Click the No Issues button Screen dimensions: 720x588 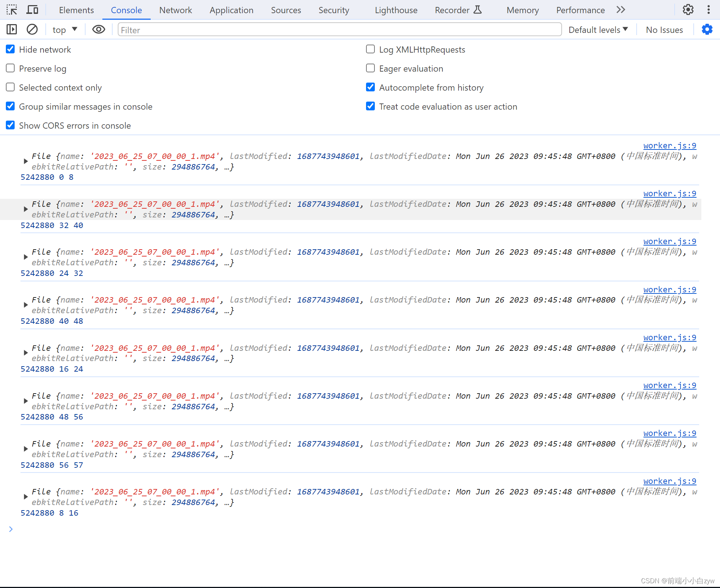tap(664, 30)
